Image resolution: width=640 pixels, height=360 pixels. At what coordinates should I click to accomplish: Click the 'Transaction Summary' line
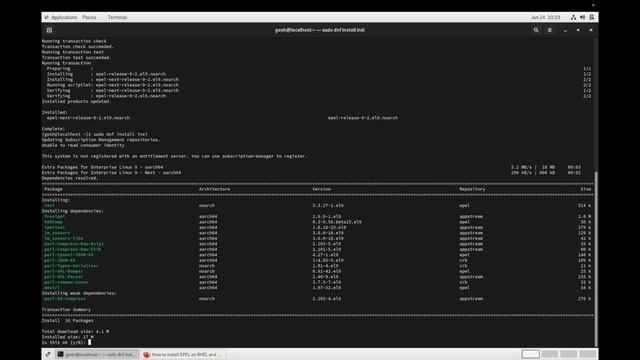pos(66,309)
